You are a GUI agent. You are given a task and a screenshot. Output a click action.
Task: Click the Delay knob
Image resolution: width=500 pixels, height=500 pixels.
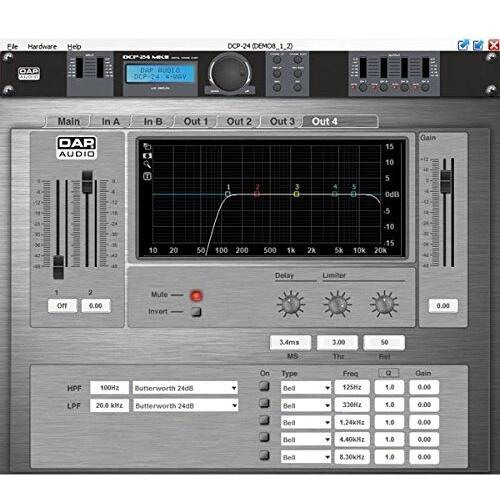tap(291, 304)
